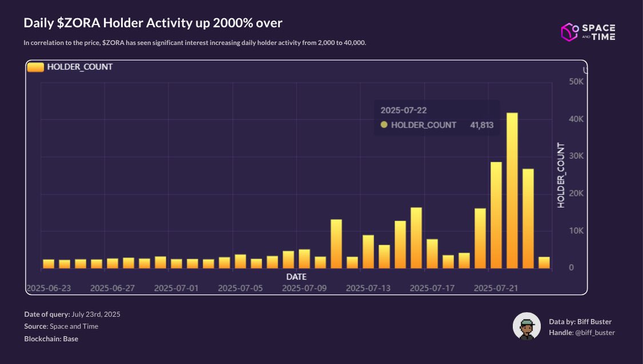This screenshot has width=643, height=364.
Task: Click the 2025-07-09 x-axis label
Action: click(304, 288)
